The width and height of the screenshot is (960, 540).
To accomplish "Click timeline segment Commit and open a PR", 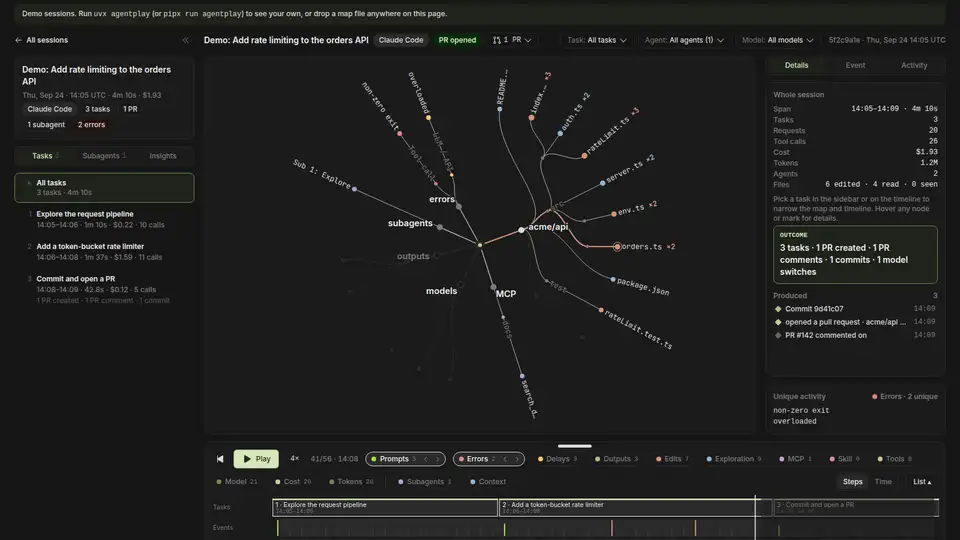I will point(856,508).
